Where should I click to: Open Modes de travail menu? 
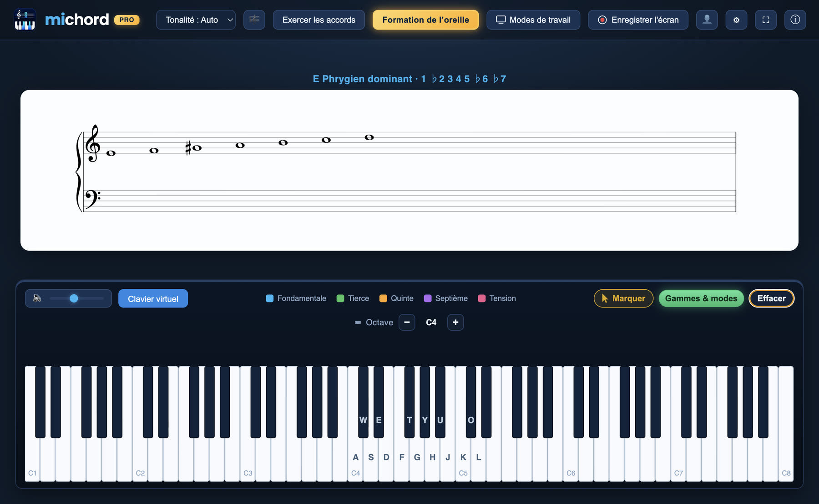[533, 20]
